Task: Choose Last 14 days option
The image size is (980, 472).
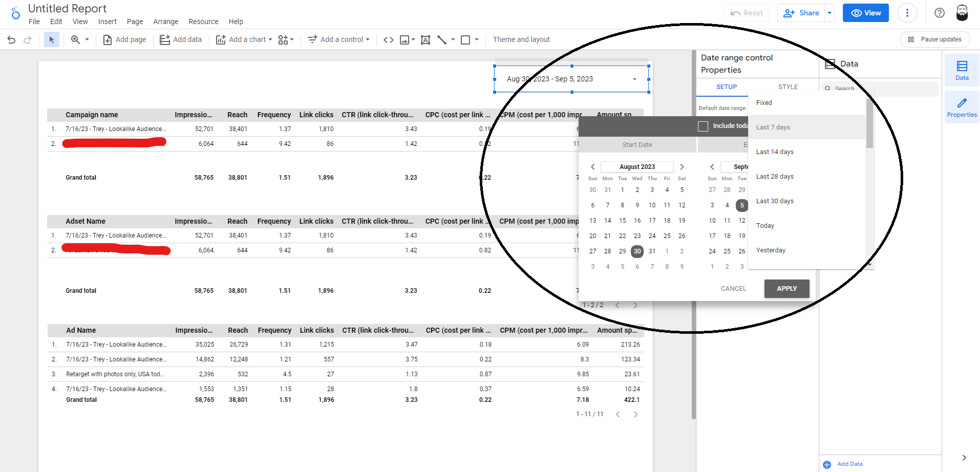Action: pos(775,152)
